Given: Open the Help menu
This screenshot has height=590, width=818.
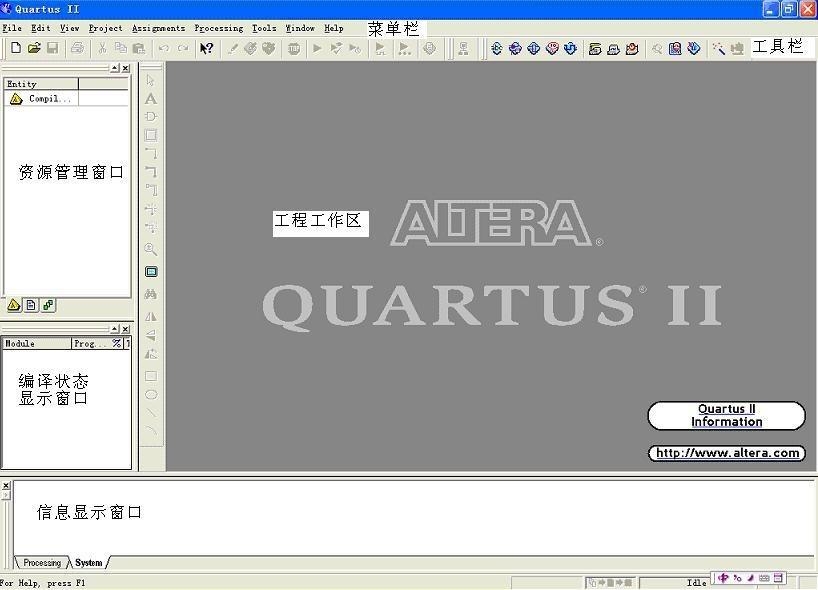Looking at the screenshot, I should click(x=334, y=28).
